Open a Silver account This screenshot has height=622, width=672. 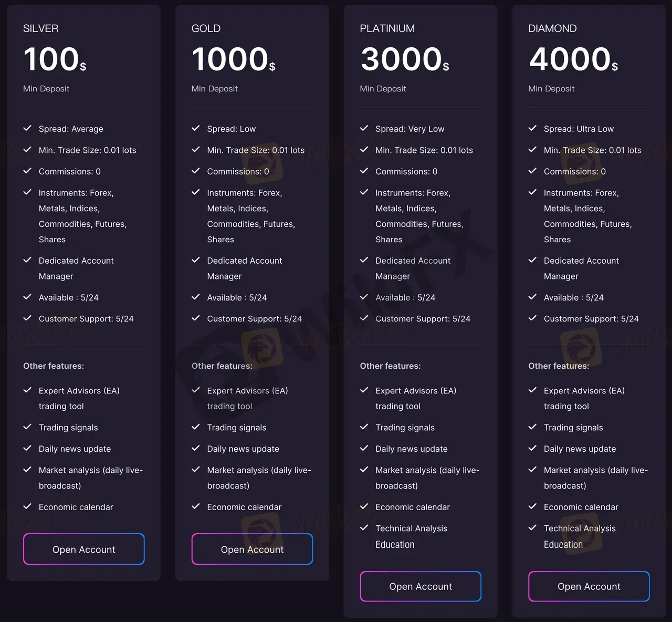84,549
